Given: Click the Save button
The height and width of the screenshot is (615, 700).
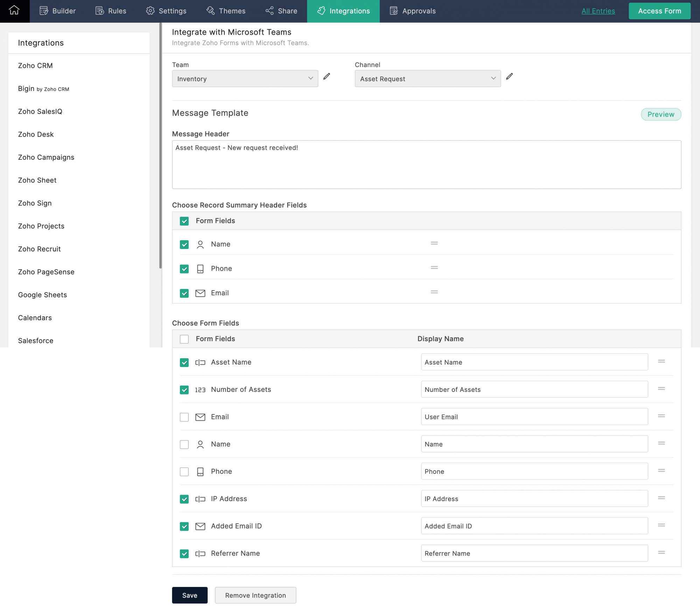Looking at the screenshot, I should pyautogui.click(x=190, y=595).
